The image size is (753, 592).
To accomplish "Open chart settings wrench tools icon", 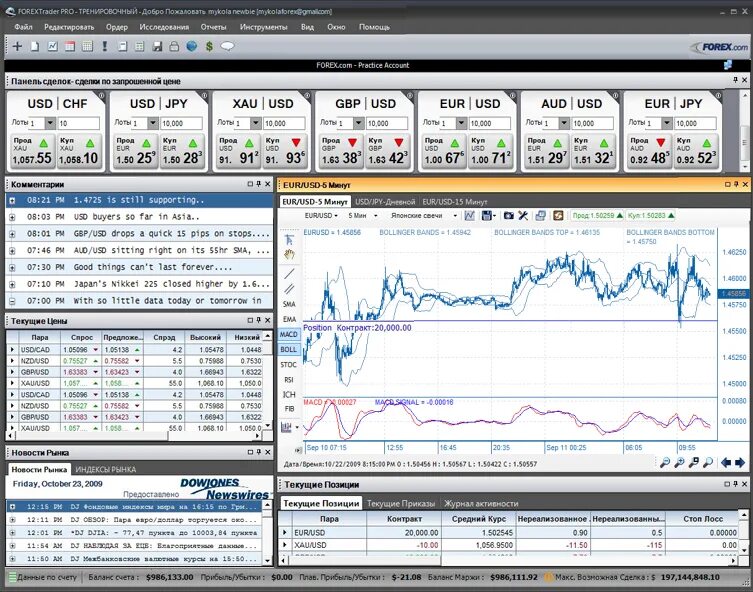I will click(x=523, y=216).
